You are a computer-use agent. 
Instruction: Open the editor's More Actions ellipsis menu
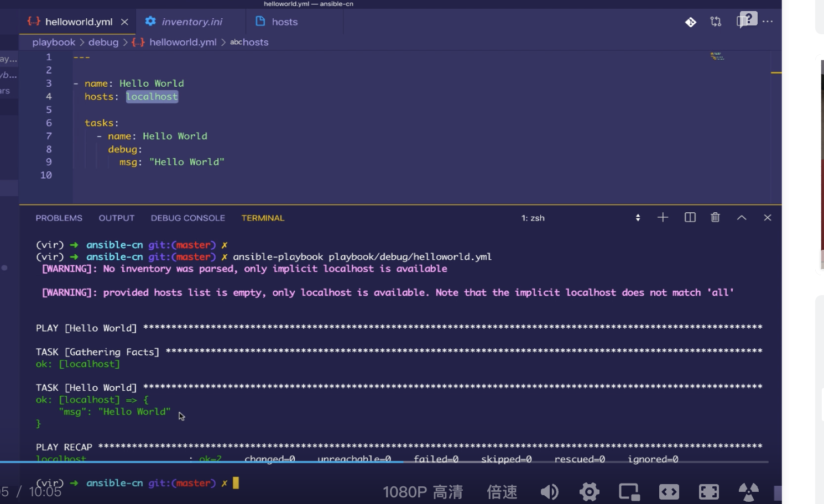768,22
